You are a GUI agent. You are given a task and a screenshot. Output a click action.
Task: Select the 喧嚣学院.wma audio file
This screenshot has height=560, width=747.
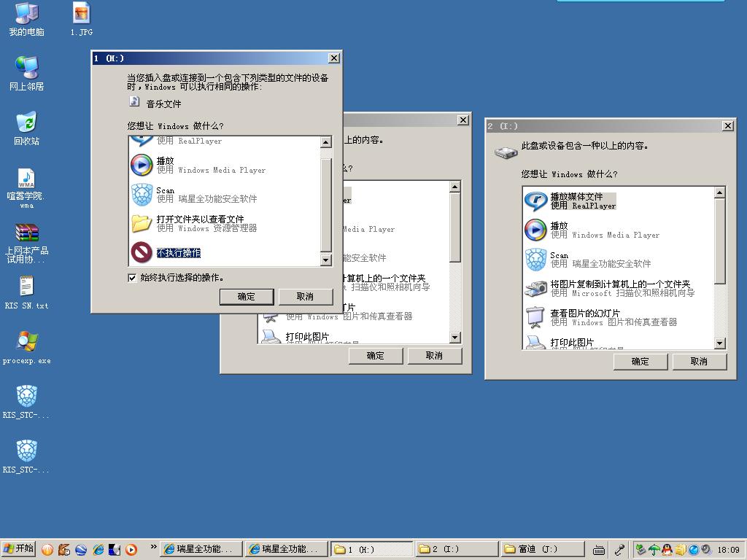(x=26, y=188)
